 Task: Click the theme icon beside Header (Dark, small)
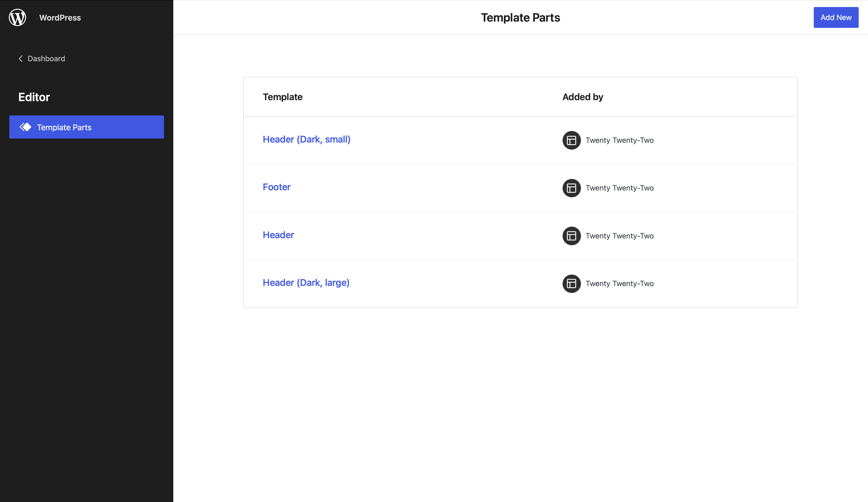[571, 140]
